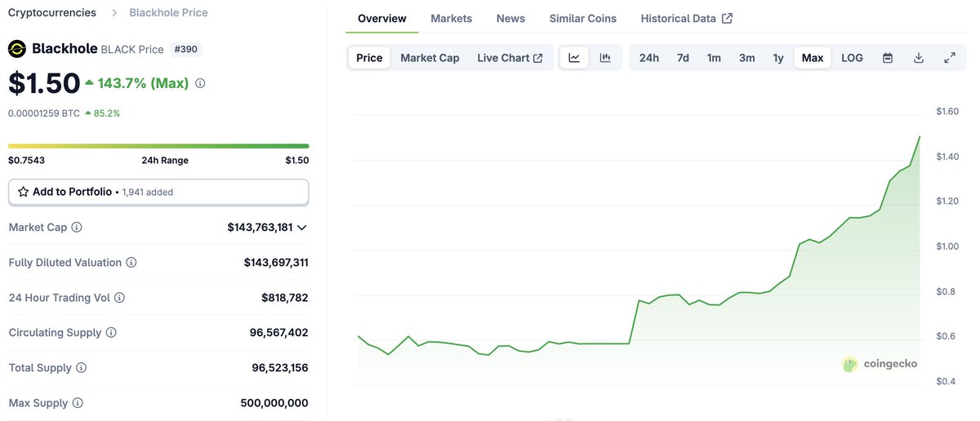
Task: External link icon on Historical Data tab
Action: pos(727,18)
